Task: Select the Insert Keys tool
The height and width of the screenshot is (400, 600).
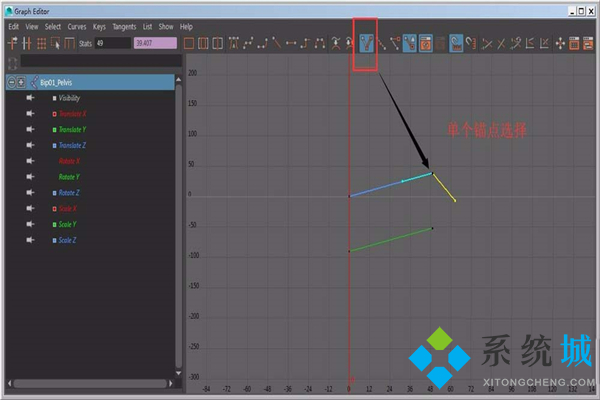Action: click(x=26, y=43)
